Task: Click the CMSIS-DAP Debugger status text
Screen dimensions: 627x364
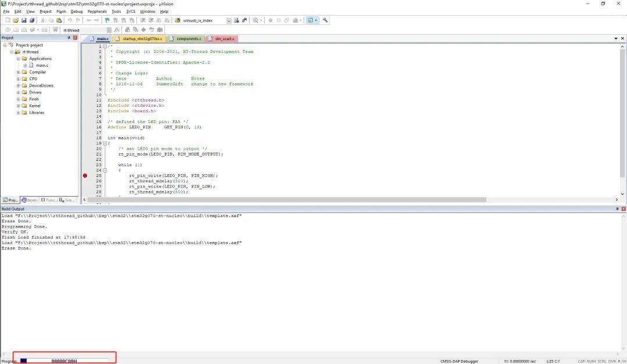Action: [x=459, y=361]
